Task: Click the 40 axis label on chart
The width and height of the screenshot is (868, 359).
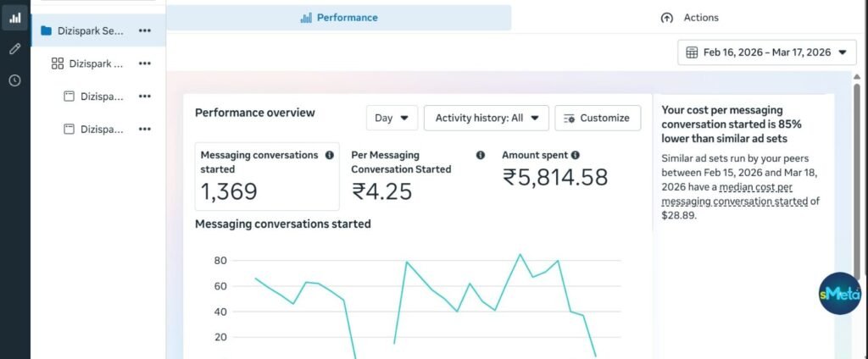Action: (220, 312)
